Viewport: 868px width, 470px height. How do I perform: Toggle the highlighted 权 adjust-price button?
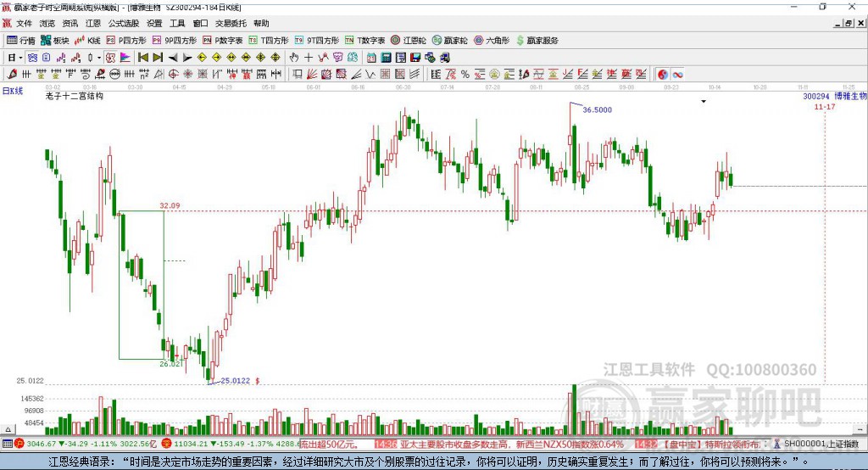click(110, 58)
